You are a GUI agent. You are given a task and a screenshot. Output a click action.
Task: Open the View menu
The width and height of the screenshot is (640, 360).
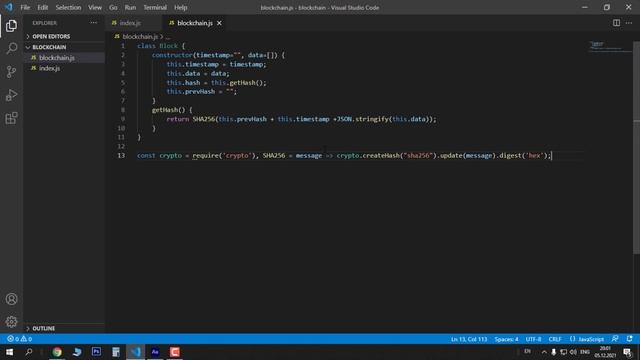pos(95,7)
